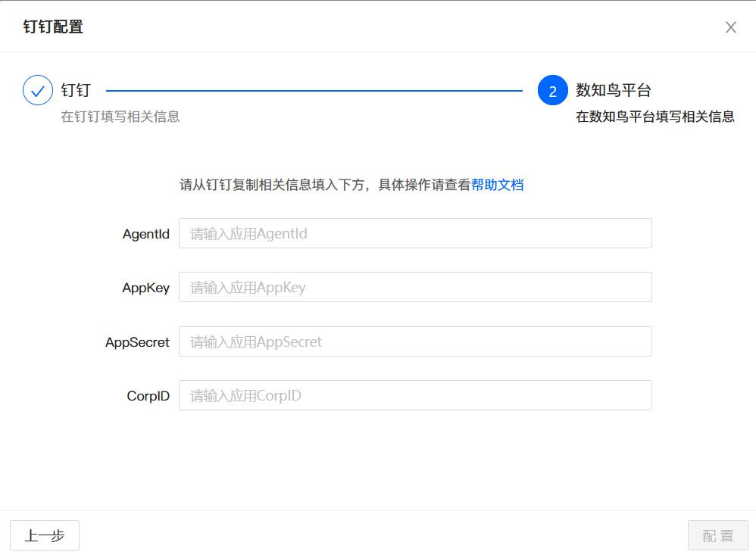Image resolution: width=756 pixels, height=558 pixels.
Task: Click into the AppSecret input field
Action: coord(415,341)
